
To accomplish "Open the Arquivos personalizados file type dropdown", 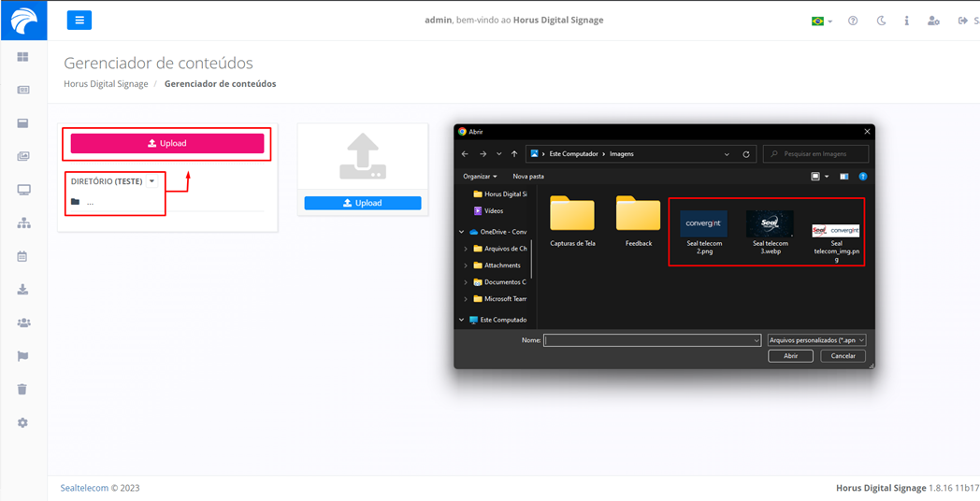I will (816, 340).
